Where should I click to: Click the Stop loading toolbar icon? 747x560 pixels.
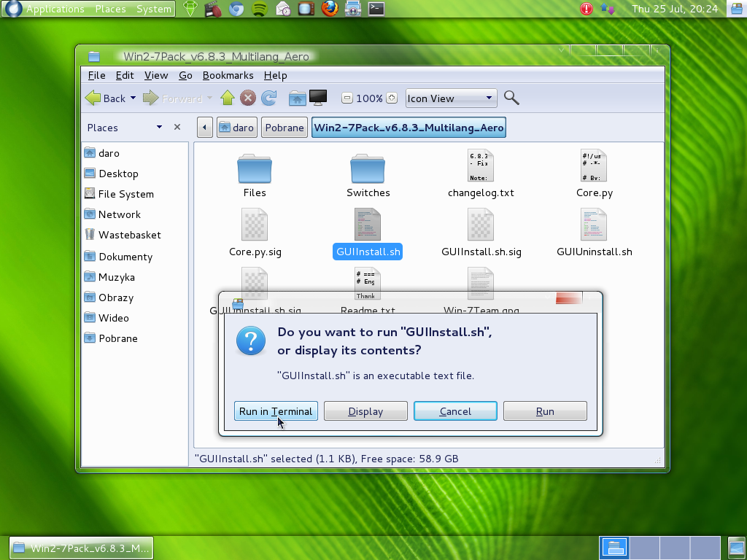[248, 98]
